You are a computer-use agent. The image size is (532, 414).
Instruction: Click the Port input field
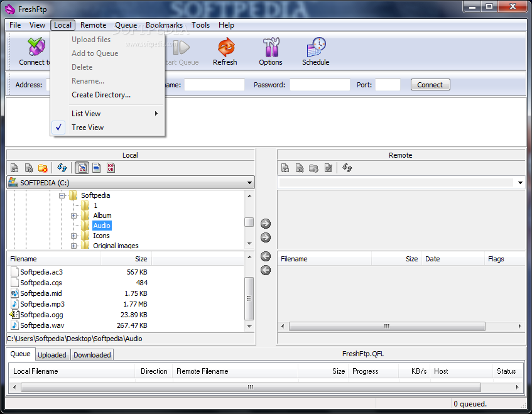[388, 85]
